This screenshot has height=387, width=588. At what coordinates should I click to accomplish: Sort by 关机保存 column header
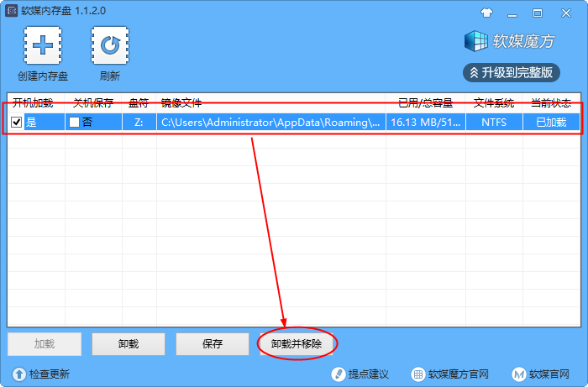point(93,103)
